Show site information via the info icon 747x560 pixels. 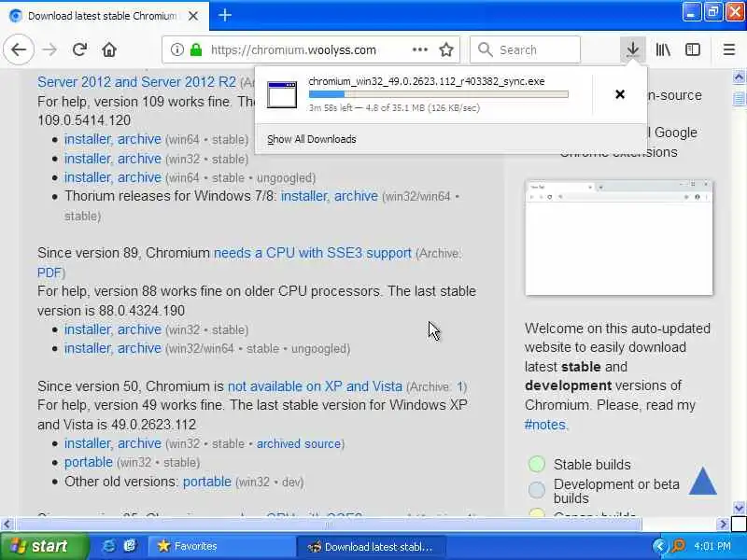tap(176, 49)
